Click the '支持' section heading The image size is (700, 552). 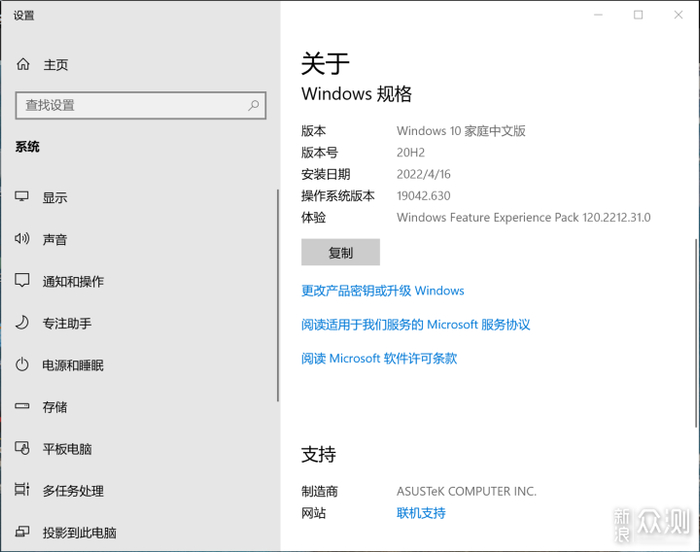[x=318, y=455]
